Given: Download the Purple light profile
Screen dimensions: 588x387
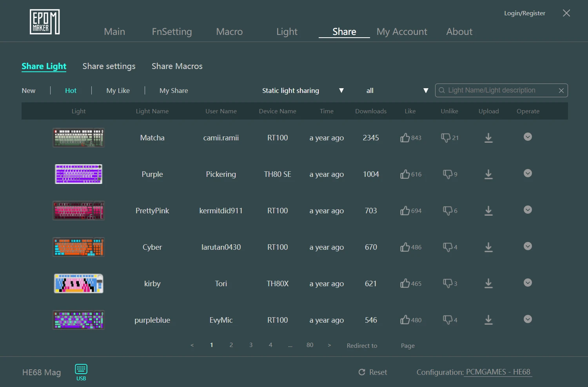Looking at the screenshot, I should 488,174.
